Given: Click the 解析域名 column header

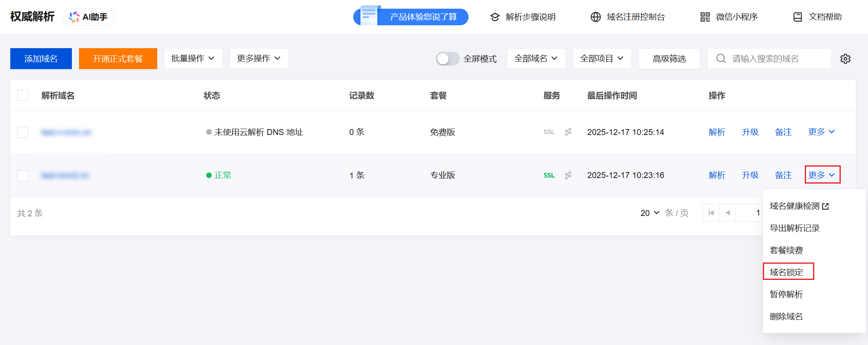Looking at the screenshot, I should [x=58, y=96].
